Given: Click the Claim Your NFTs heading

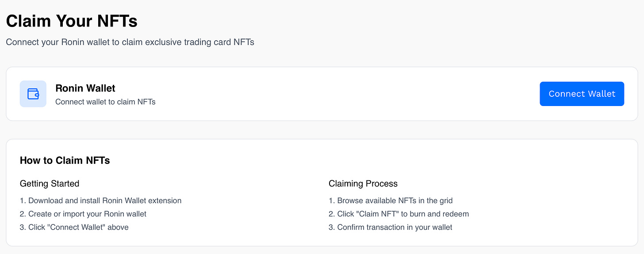Looking at the screenshot, I should [x=72, y=21].
